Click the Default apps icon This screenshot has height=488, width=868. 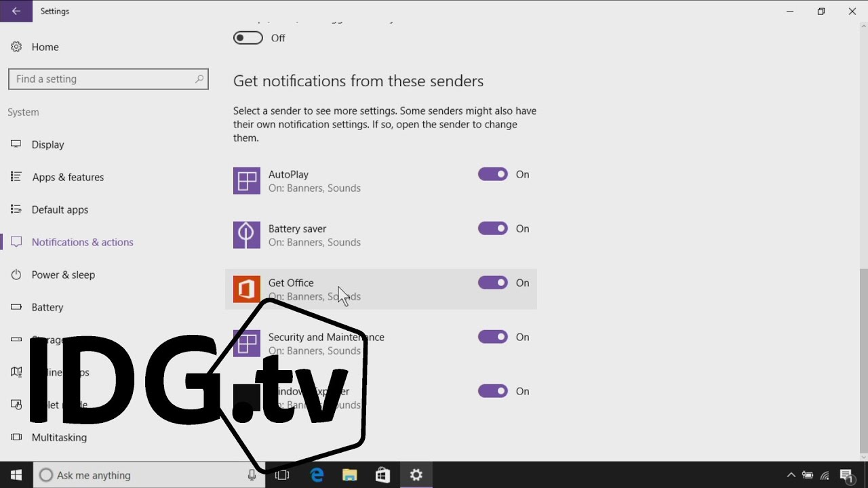pos(16,209)
